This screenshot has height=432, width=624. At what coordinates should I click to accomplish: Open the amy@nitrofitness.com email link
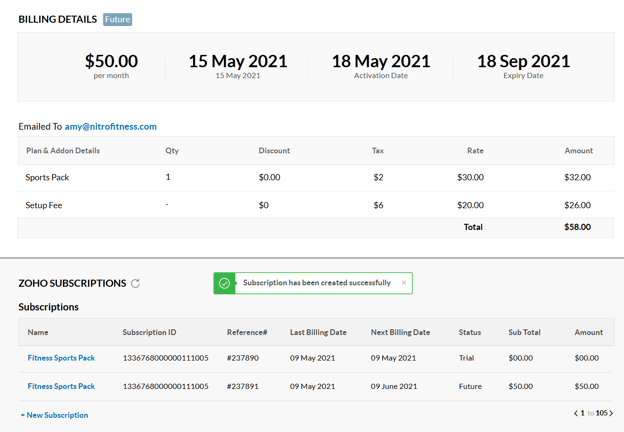(111, 127)
